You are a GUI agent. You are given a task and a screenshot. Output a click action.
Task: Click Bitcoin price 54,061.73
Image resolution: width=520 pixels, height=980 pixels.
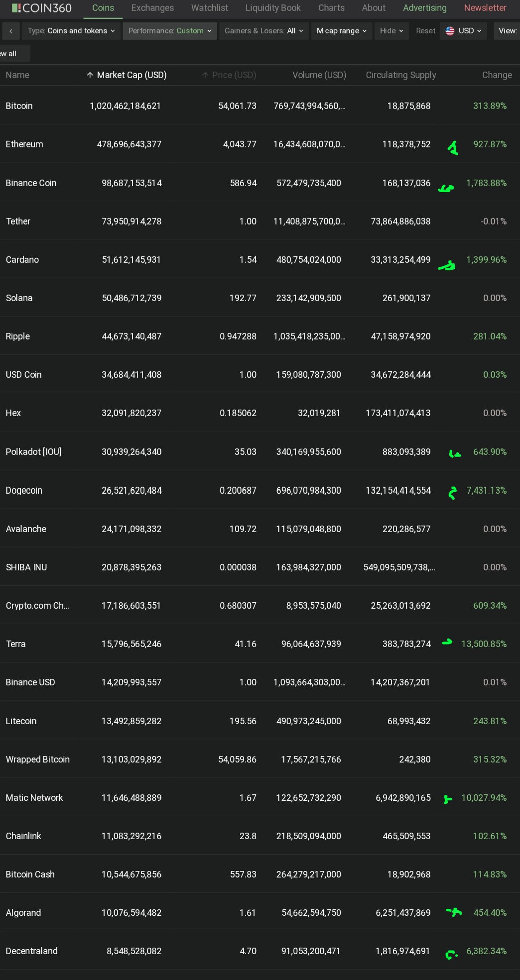238,106
